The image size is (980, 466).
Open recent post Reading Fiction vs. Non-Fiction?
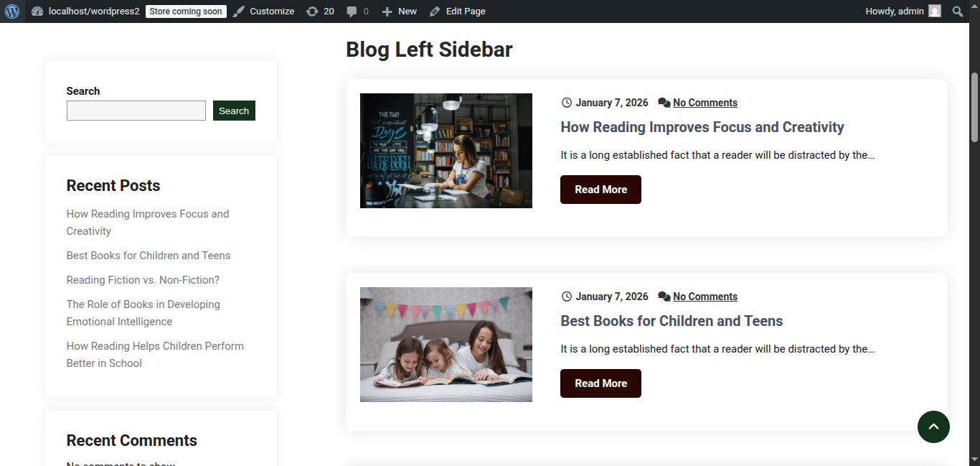pos(143,280)
